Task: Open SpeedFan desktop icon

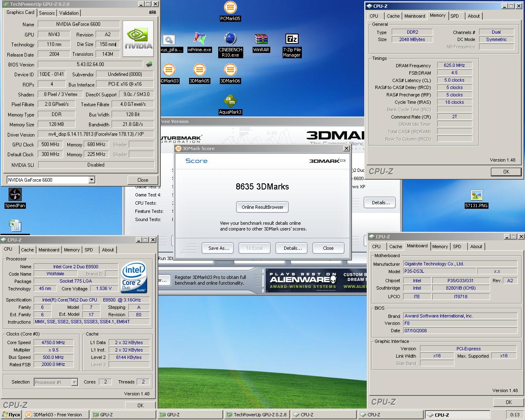Action: pyautogui.click(x=15, y=198)
